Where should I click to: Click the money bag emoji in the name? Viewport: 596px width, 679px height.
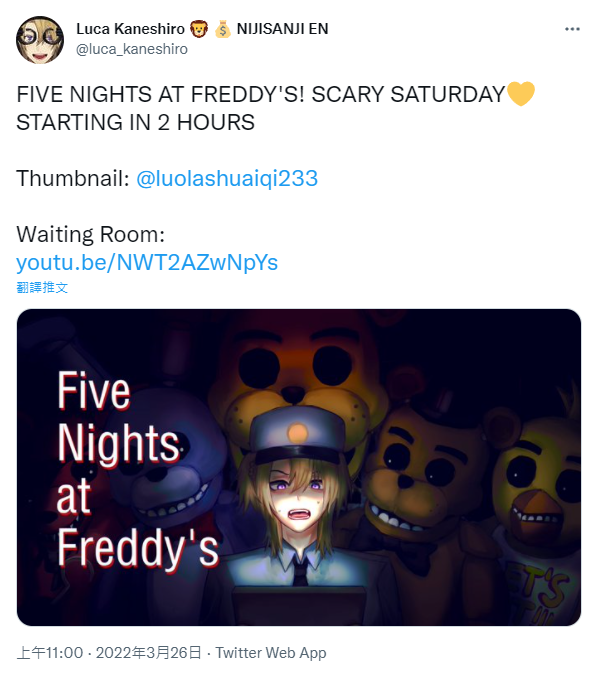[x=223, y=29]
